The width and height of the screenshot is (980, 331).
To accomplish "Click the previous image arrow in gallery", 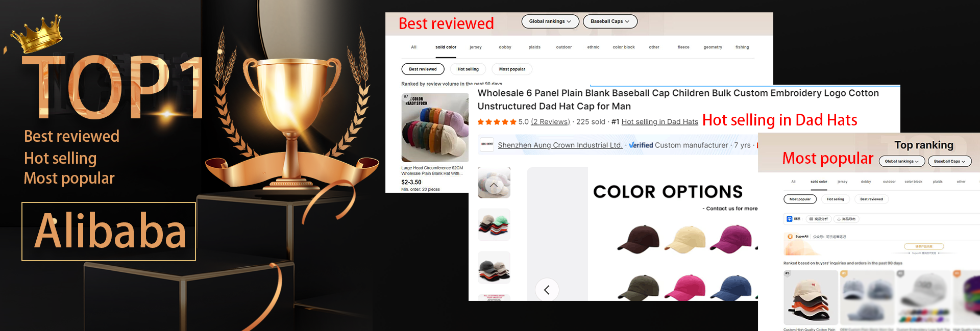I will coord(547,290).
